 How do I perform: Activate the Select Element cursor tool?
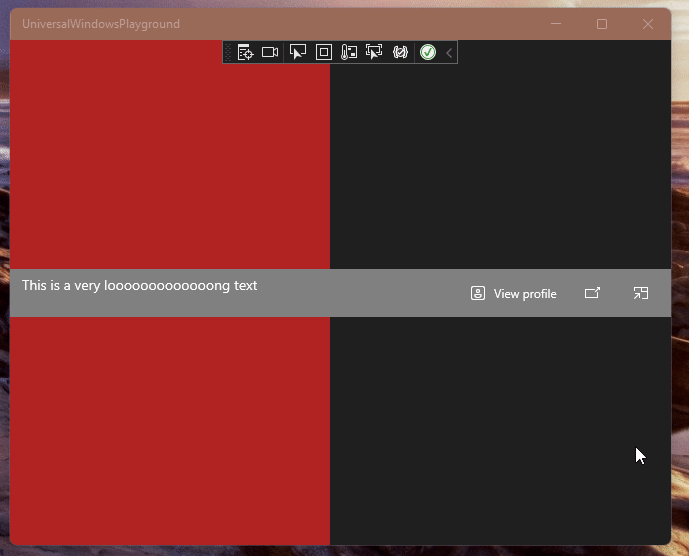point(297,52)
